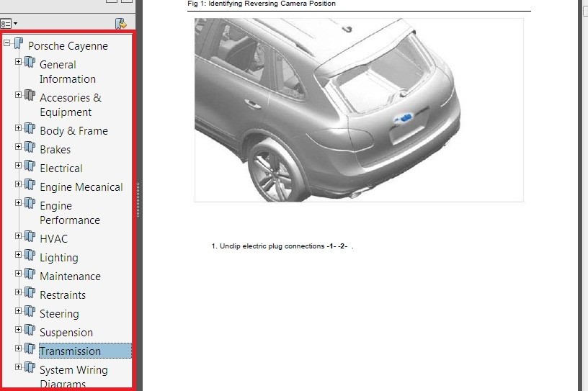This screenshot has width=588, height=391.
Task: Click 'Fig 1: Identifying Reversing Camera Position' caption
Action: [x=262, y=4]
